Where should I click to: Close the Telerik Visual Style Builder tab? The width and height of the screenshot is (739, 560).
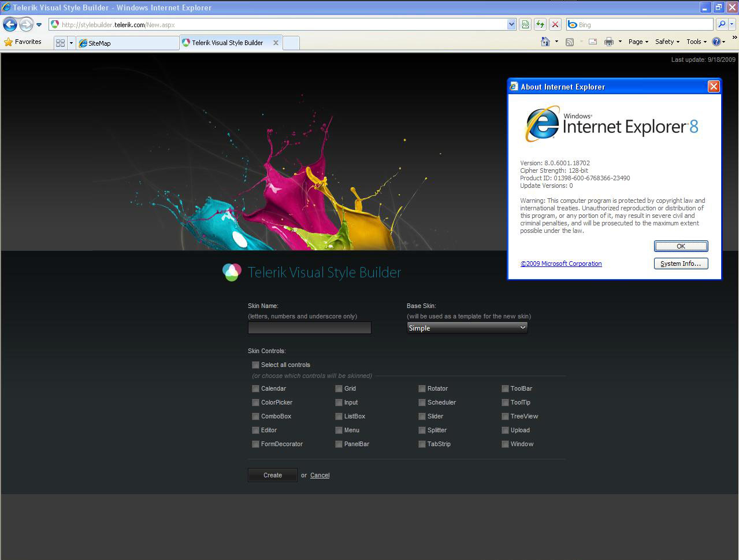pos(276,43)
